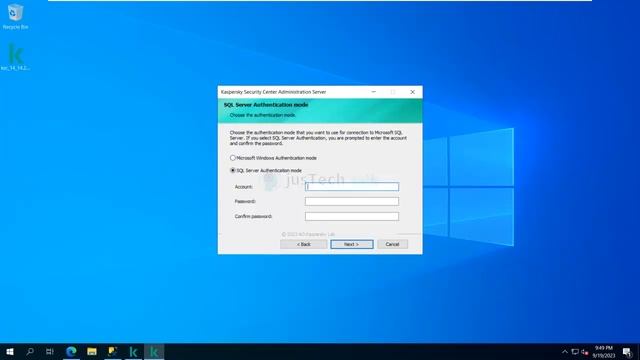The width and height of the screenshot is (640, 360).
Task: Open Task View on taskbar
Action: click(x=50, y=351)
